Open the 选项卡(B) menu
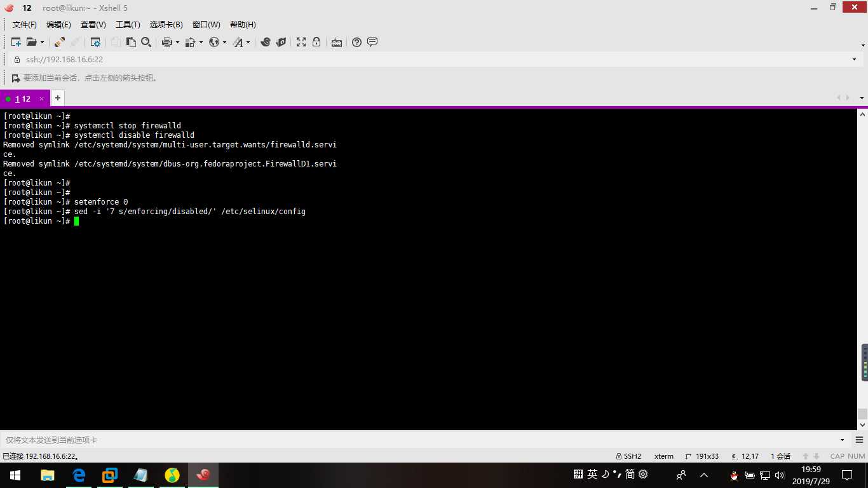The image size is (868, 488). coord(166,24)
